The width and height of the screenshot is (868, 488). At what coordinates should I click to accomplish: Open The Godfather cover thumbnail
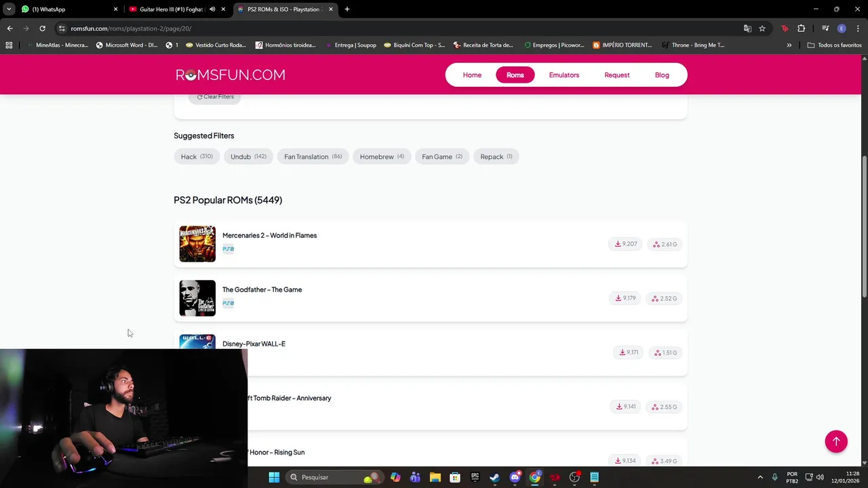click(x=197, y=298)
